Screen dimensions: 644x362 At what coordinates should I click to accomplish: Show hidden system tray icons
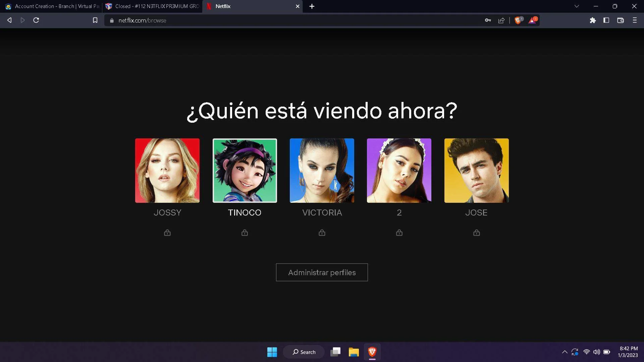(565, 352)
